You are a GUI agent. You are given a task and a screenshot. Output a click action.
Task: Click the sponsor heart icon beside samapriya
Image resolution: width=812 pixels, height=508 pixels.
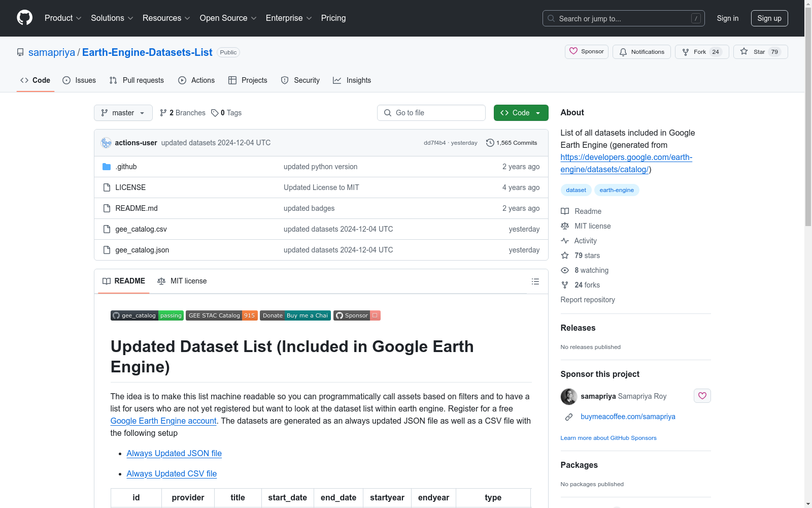[702, 396]
